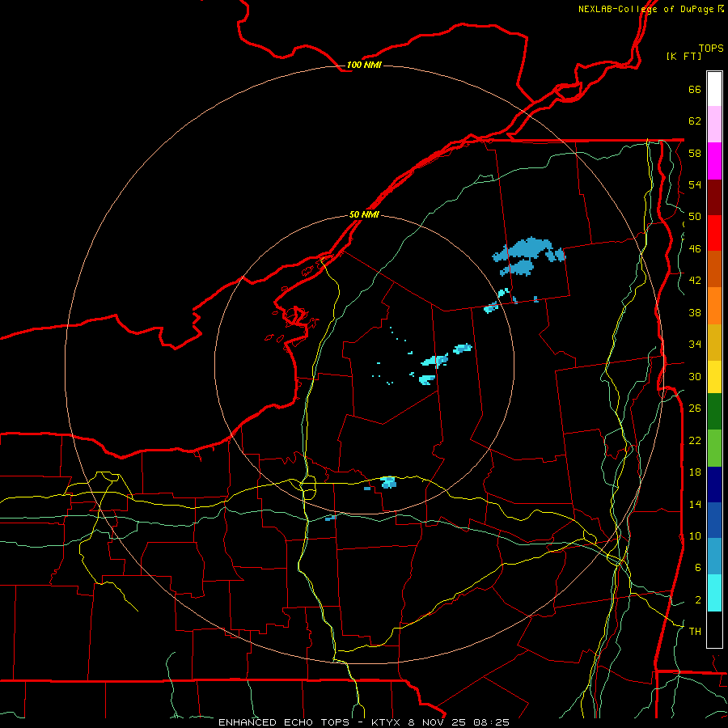Click the dark red legend swatch near 54
The image size is (728, 728).
[x=714, y=197]
